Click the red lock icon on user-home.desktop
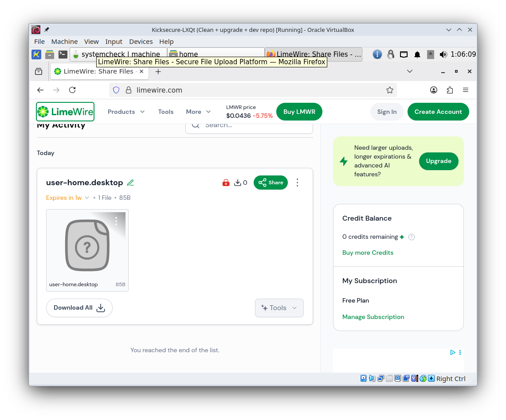Viewport: 506px width, 420px height. pyautogui.click(x=226, y=183)
